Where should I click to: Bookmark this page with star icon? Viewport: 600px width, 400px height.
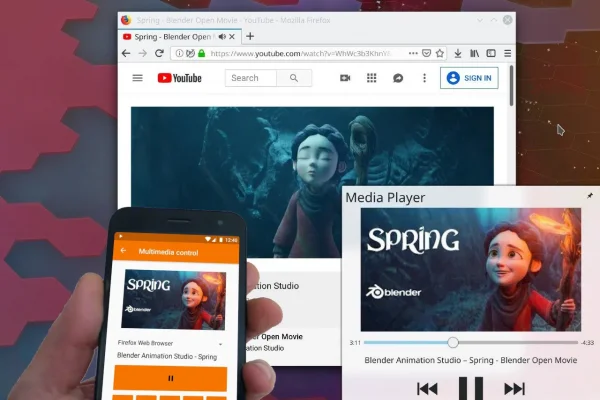click(440, 53)
